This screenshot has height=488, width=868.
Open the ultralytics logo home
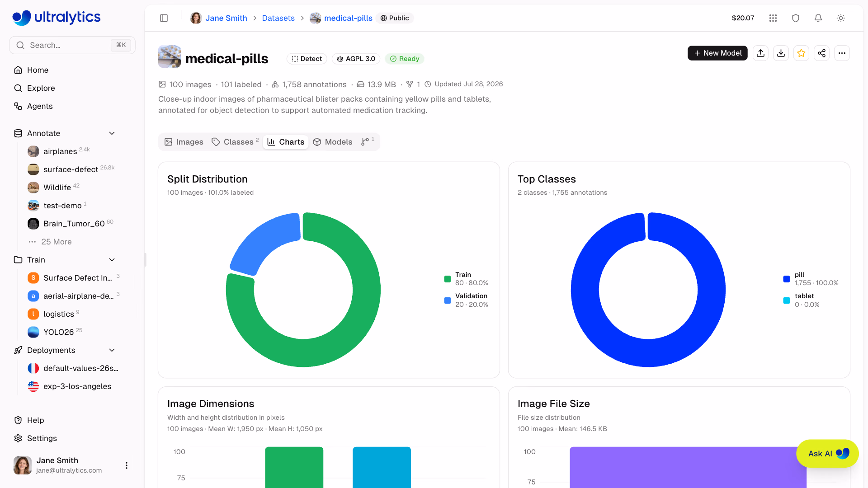[57, 18]
